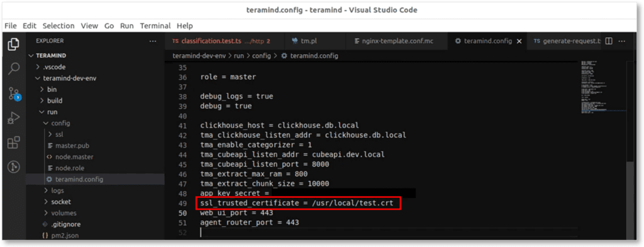Collapse the config folder
644x247 pixels.
point(45,123)
